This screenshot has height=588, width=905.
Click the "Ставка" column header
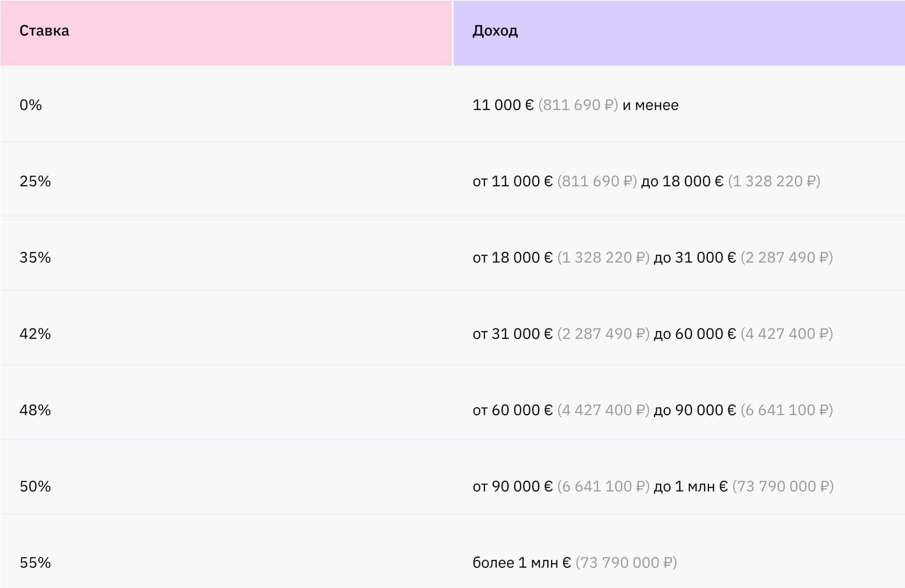(44, 31)
